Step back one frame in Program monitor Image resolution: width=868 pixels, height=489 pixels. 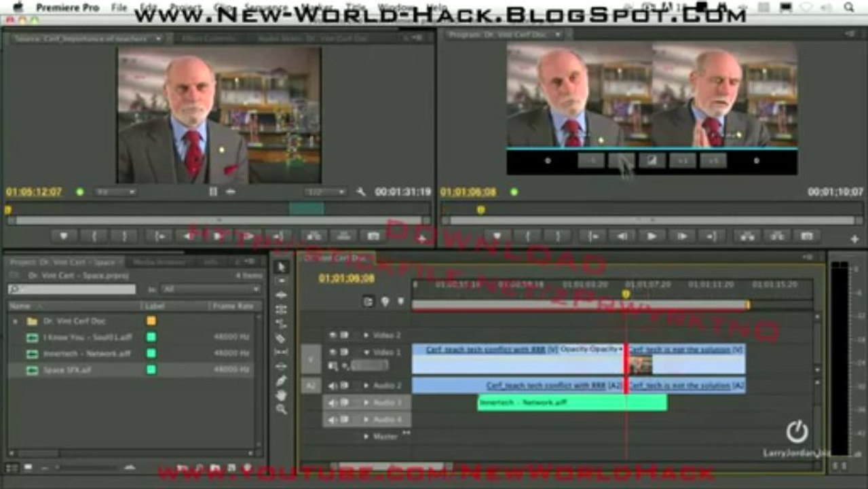(622, 236)
